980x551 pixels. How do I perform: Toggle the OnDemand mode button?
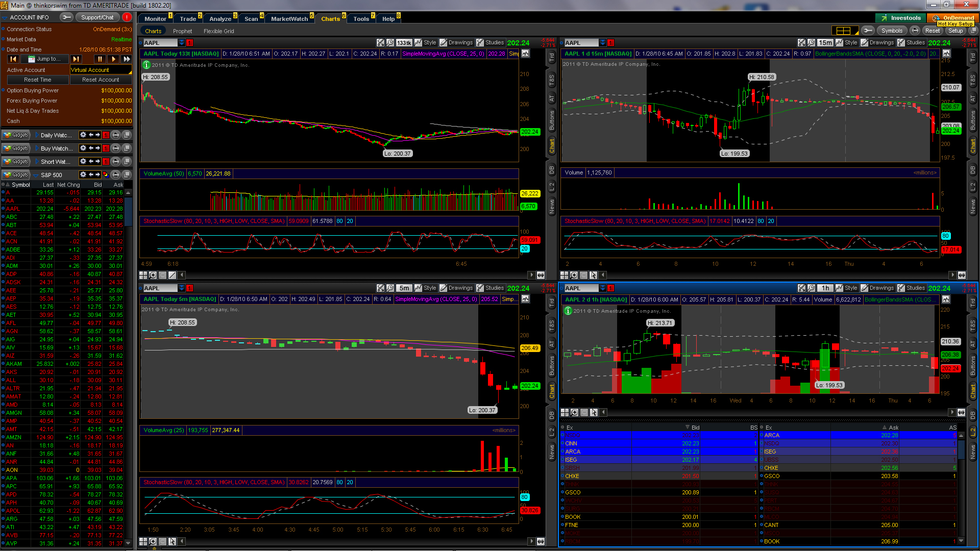click(953, 18)
